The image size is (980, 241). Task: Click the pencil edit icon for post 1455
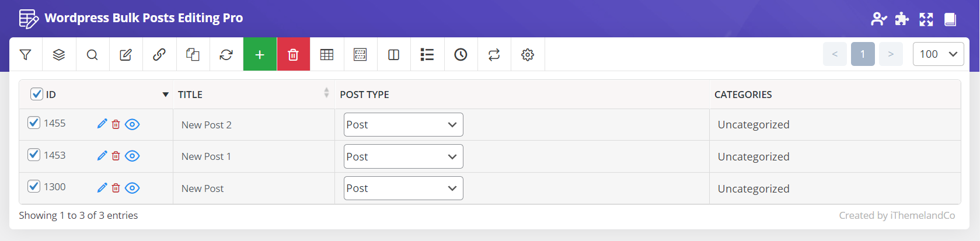[x=102, y=124]
